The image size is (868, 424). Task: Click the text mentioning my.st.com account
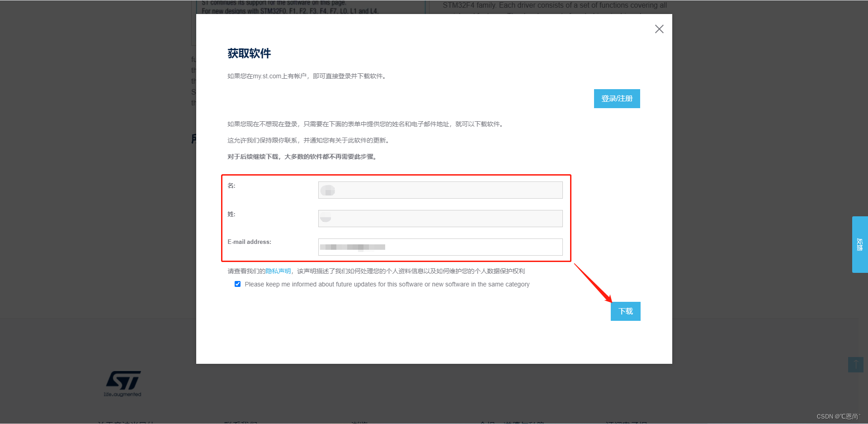pos(307,76)
